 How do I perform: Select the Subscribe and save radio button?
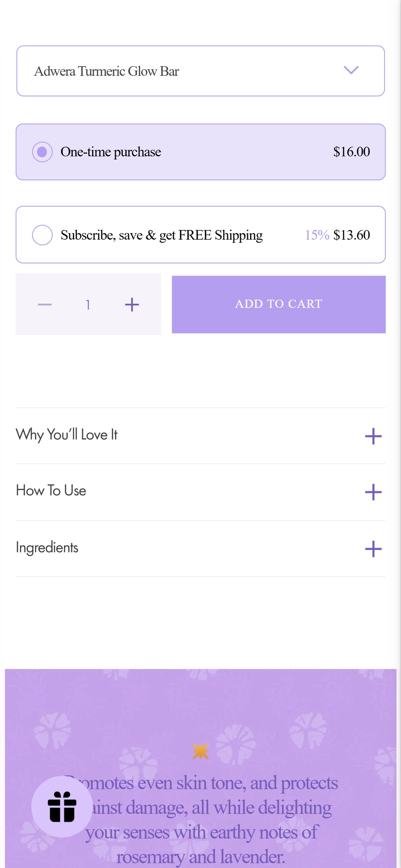[x=42, y=235]
